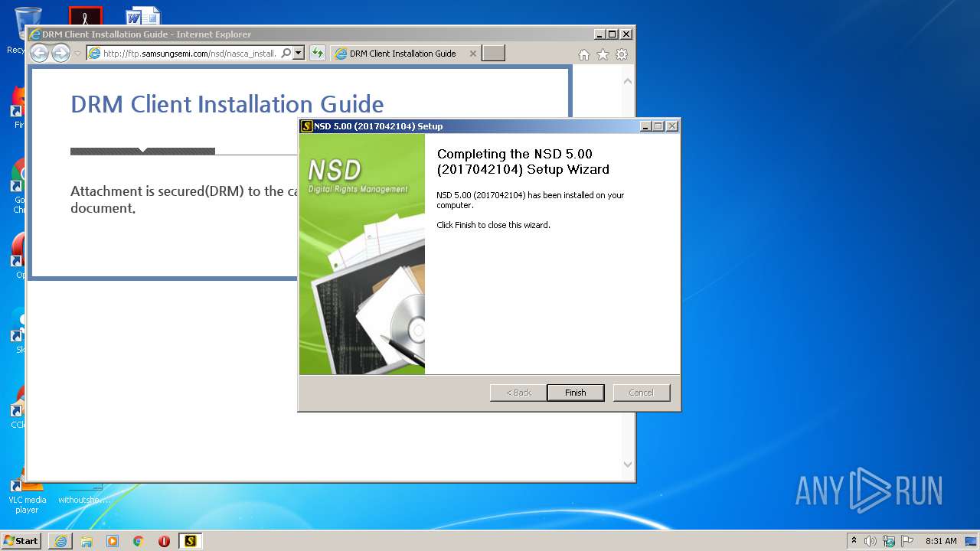980x551 pixels.
Task: Click Show desktop button at taskbar end
Action: click(x=972, y=541)
